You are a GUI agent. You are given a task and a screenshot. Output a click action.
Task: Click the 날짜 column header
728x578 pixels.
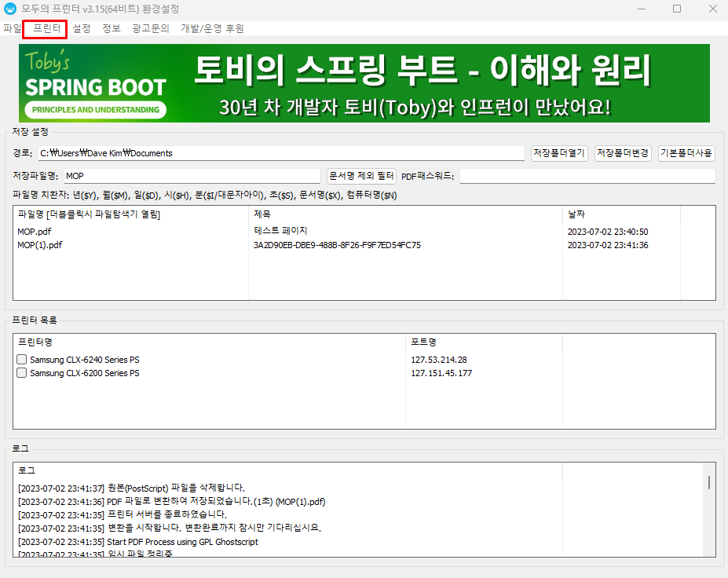[x=621, y=214]
